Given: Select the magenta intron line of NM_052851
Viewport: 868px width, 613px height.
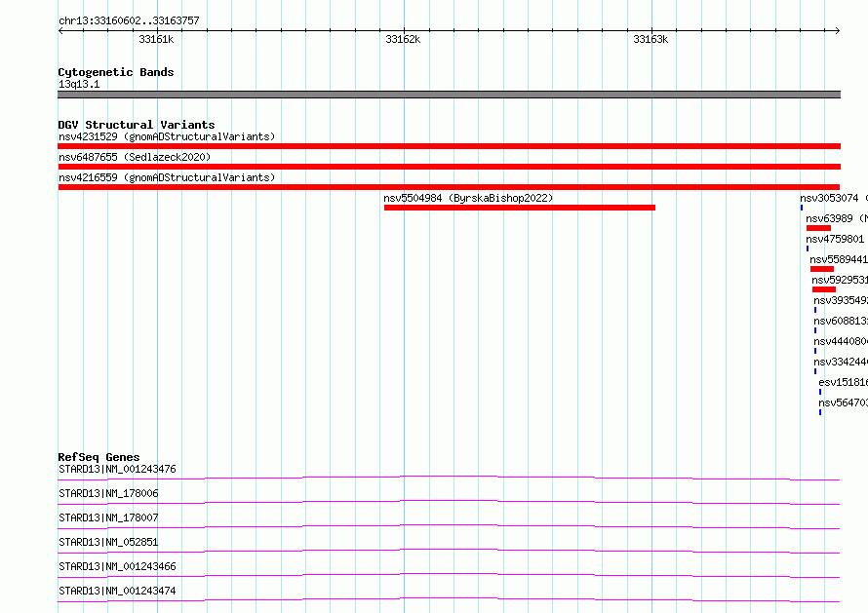Looking at the screenshot, I should 449,550.
